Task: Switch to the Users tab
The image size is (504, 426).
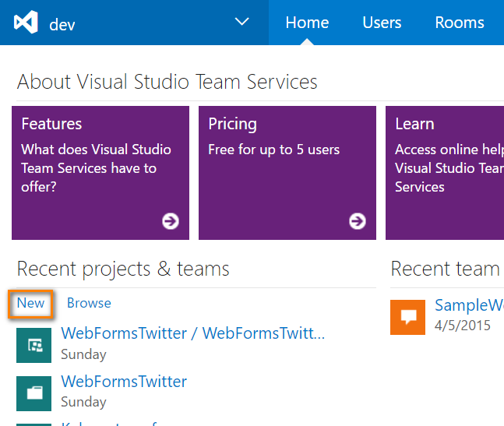Action: 382,23
